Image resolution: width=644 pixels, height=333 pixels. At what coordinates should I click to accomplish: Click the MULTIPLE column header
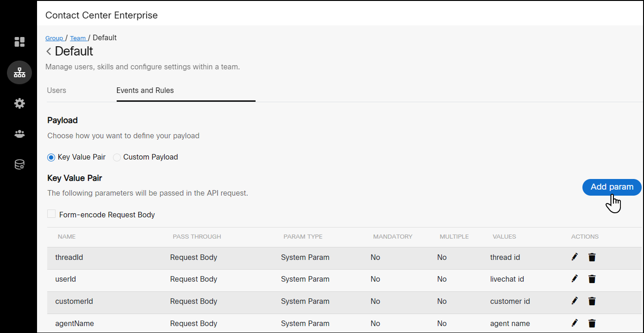click(454, 236)
